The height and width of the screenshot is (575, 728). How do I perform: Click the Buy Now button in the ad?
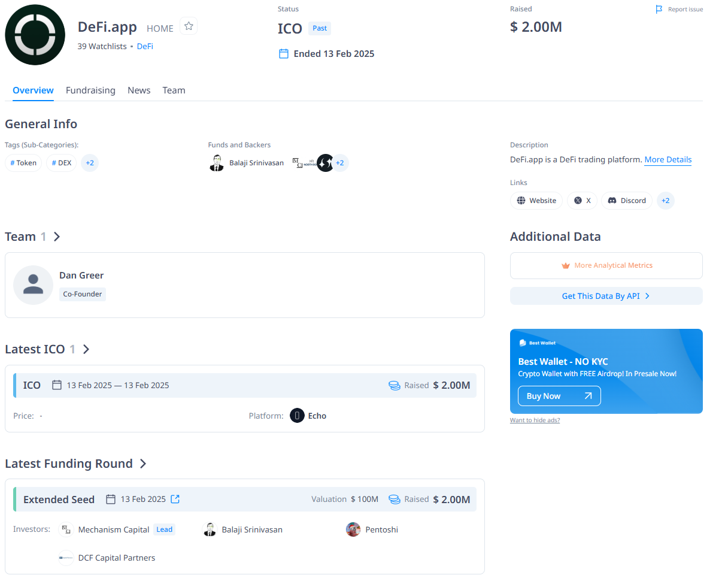tap(559, 396)
